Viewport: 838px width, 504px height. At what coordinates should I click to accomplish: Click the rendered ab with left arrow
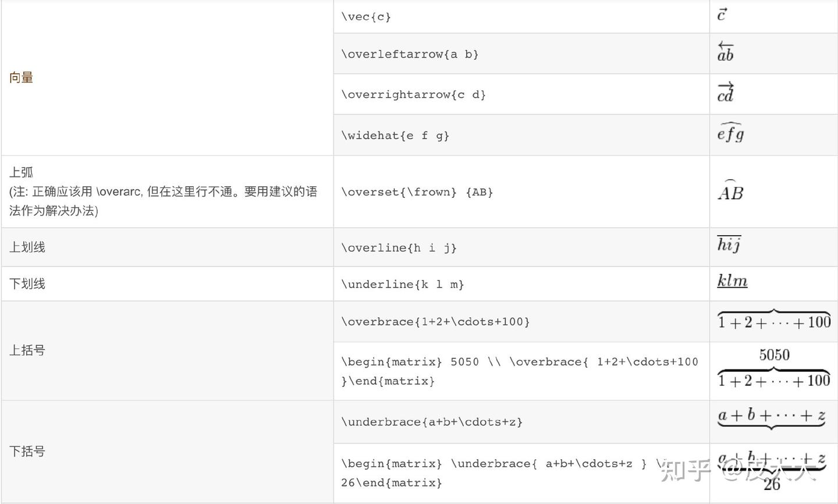(725, 52)
